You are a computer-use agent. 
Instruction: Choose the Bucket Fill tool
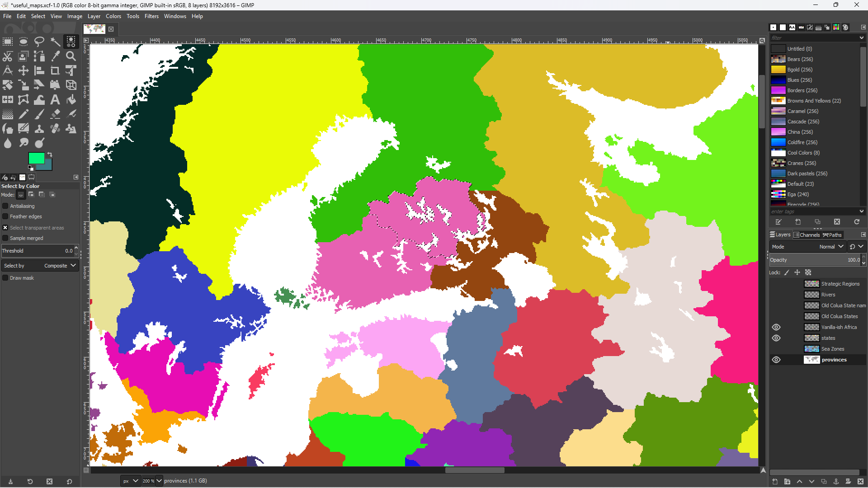[x=71, y=99]
